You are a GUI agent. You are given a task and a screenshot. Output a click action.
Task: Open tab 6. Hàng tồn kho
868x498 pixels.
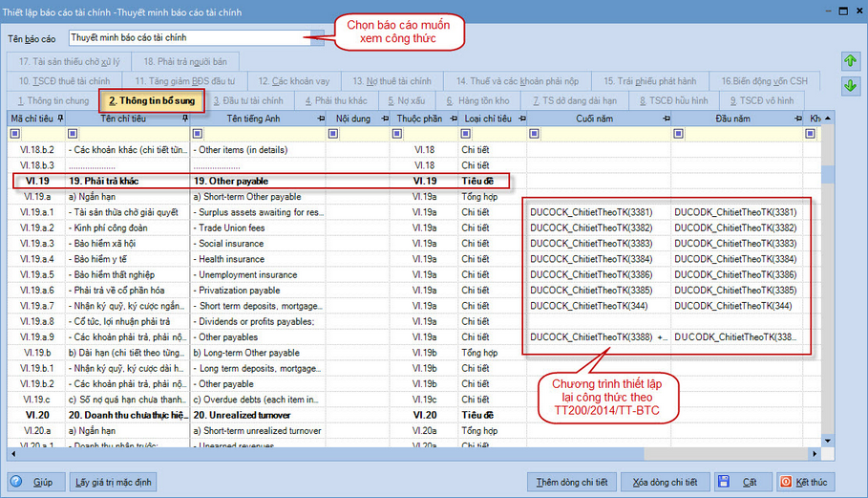(x=477, y=100)
